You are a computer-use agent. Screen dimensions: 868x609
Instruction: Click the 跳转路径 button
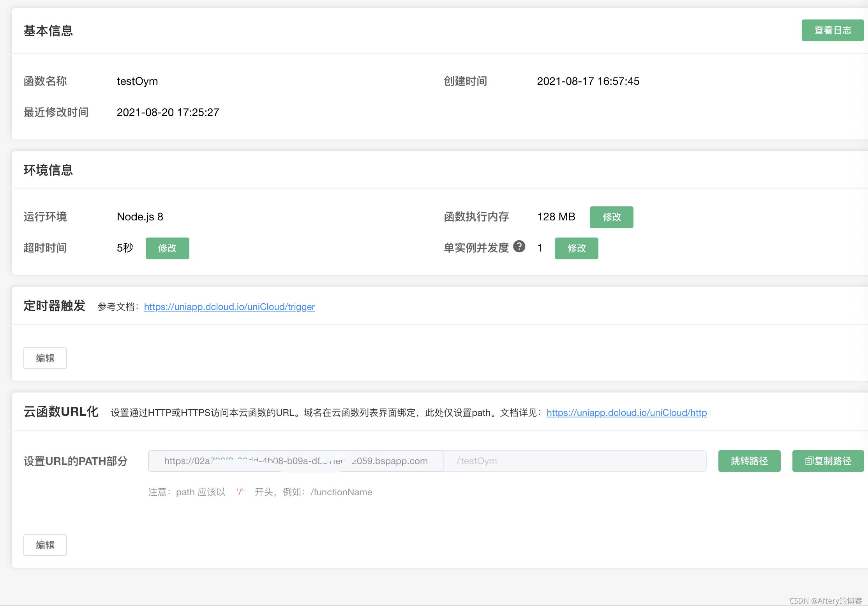click(x=749, y=461)
